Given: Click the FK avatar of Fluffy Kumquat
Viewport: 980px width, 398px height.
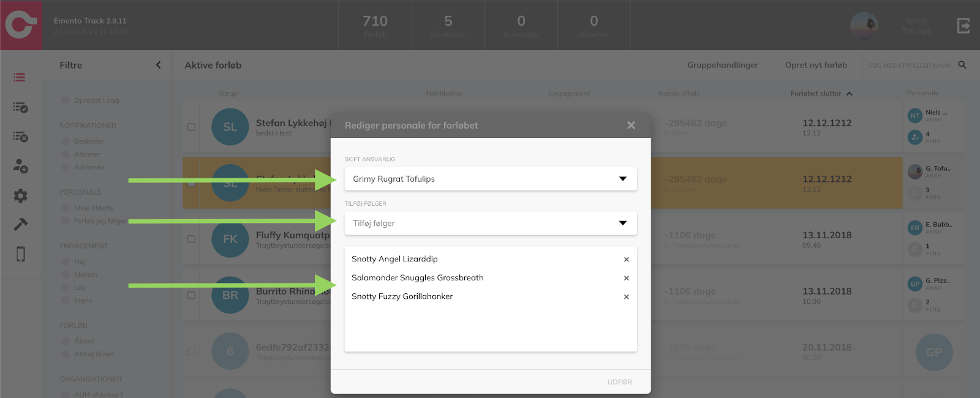Looking at the screenshot, I should pos(230,239).
